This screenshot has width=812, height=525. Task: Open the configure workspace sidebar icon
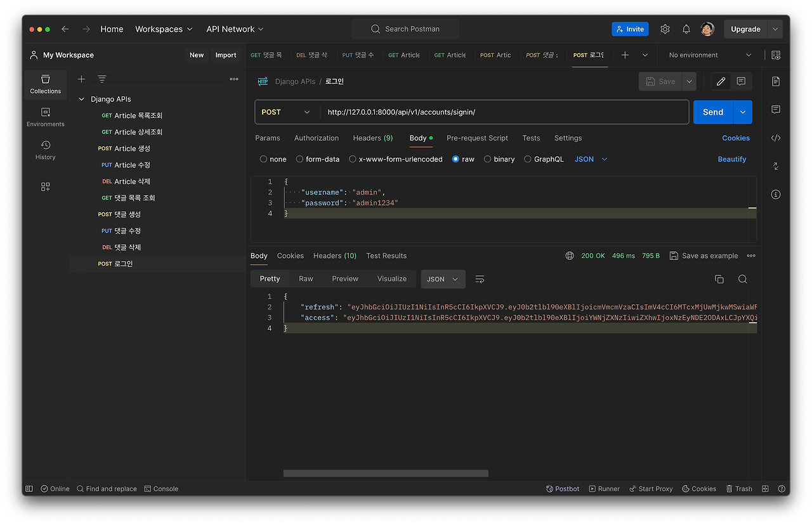click(46, 186)
